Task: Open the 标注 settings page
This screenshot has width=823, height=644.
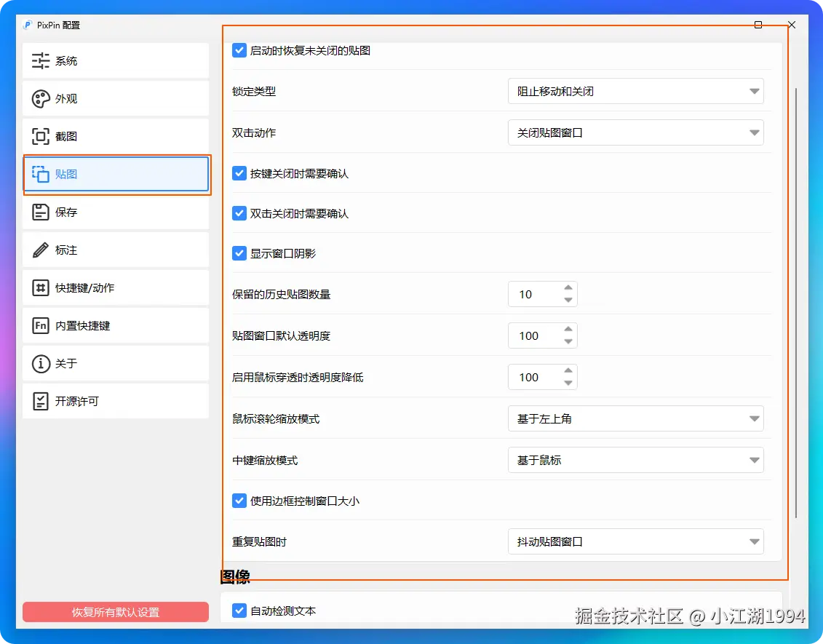Action: point(116,250)
